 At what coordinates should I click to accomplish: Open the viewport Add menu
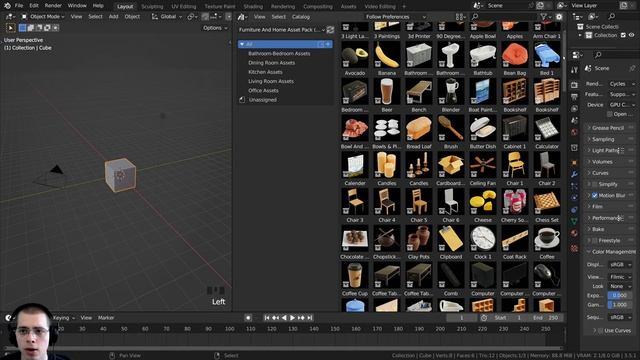pos(113,17)
